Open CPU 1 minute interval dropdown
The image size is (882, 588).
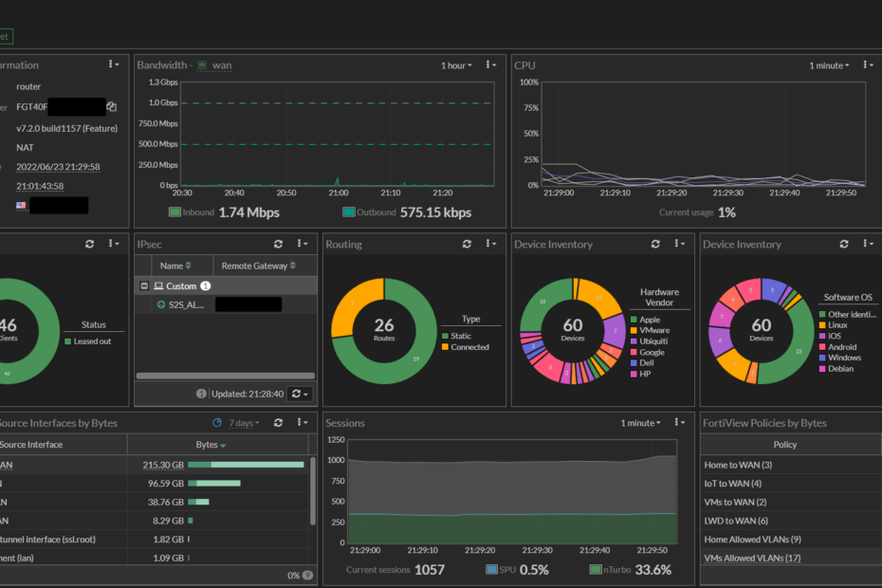[829, 65]
